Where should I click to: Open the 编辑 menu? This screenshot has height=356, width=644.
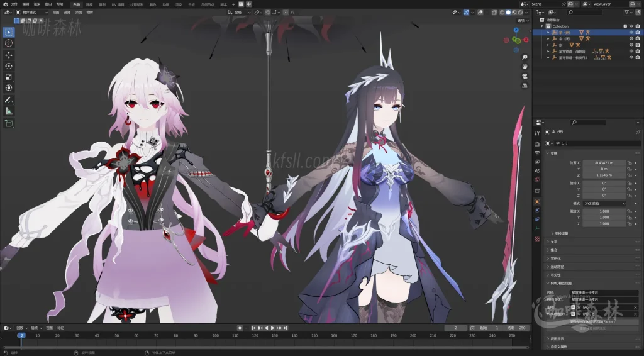pyautogui.click(x=26, y=4)
